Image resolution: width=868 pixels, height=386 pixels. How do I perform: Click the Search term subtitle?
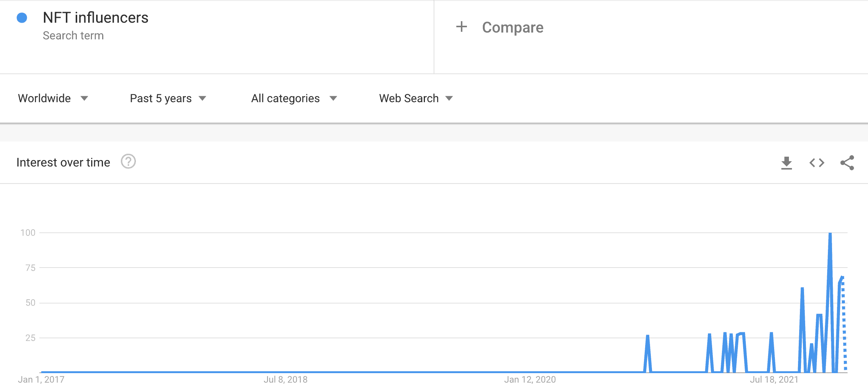tap(73, 36)
